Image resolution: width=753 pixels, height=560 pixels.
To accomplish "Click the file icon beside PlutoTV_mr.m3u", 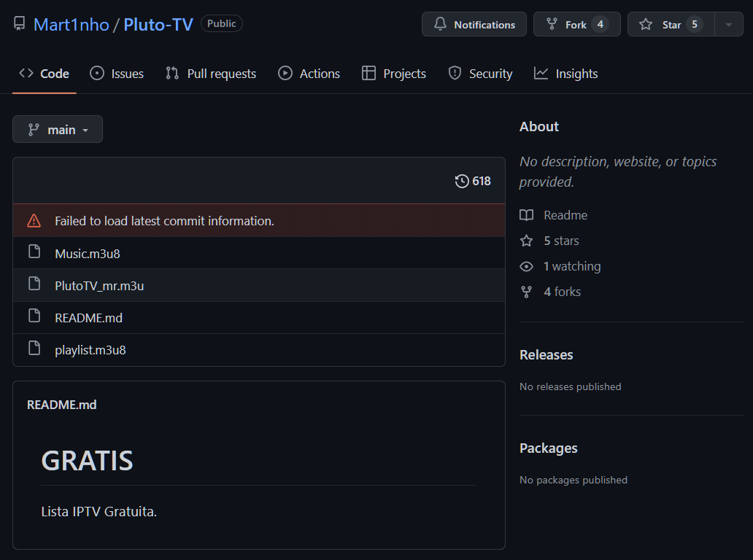I will click(35, 286).
